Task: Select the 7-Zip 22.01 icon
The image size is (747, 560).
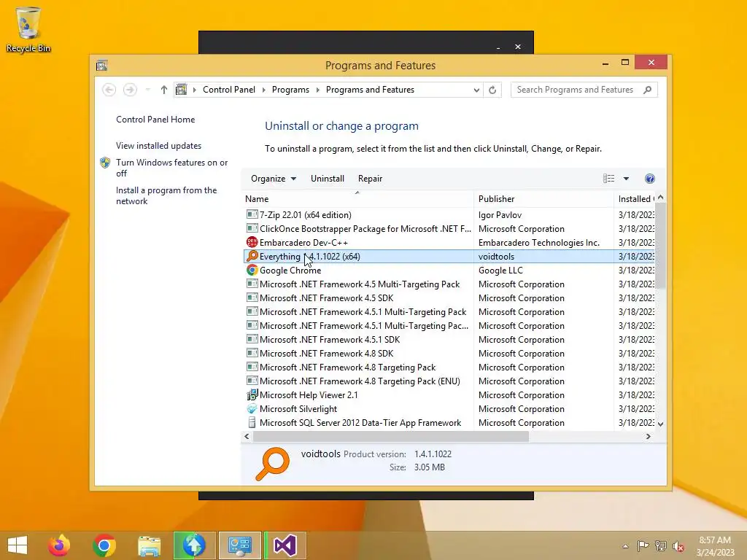Action: 252,215
